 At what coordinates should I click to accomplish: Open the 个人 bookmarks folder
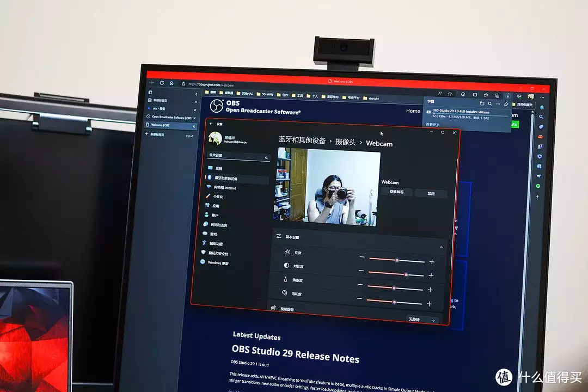click(313, 96)
